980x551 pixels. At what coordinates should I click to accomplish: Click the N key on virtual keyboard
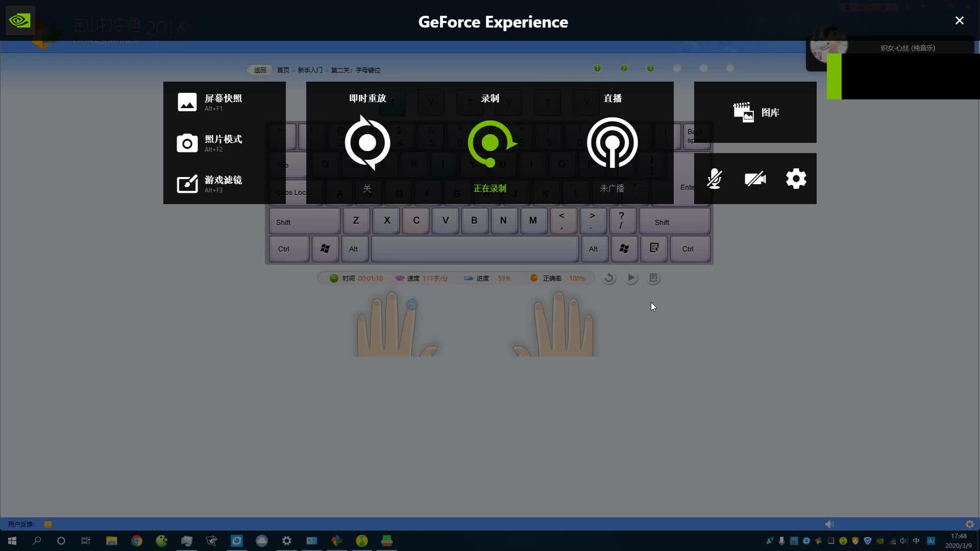coord(504,220)
